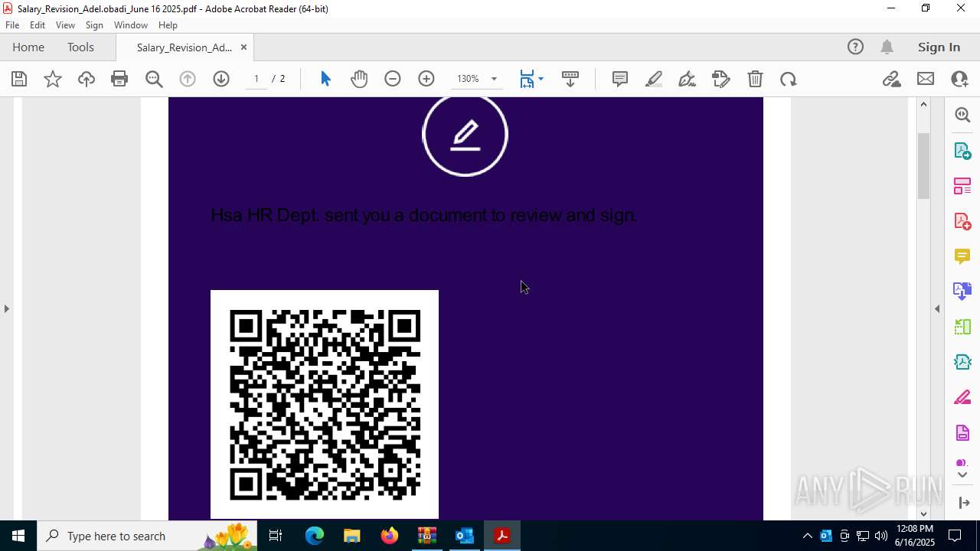Image resolution: width=980 pixels, height=551 pixels.
Task: Open the find text magnifier tool
Action: click(x=154, y=79)
